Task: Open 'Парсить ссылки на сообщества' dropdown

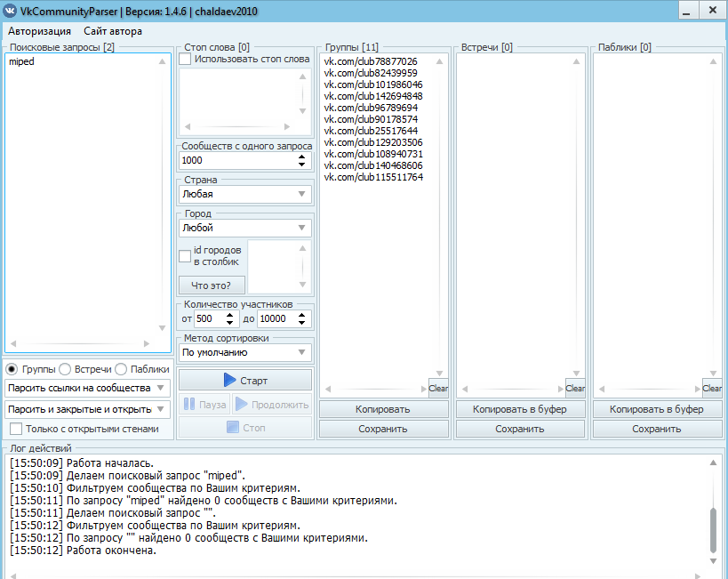Action: coord(87,388)
